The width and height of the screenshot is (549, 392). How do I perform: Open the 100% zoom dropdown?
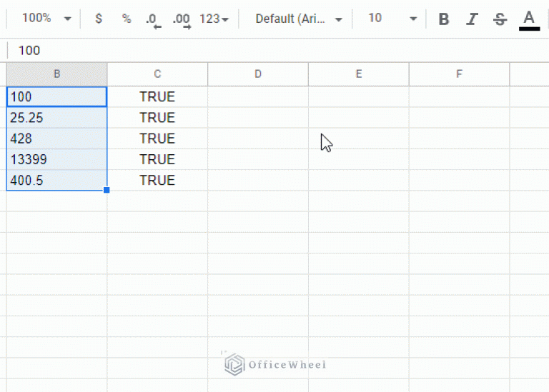[x=46, y=19]
